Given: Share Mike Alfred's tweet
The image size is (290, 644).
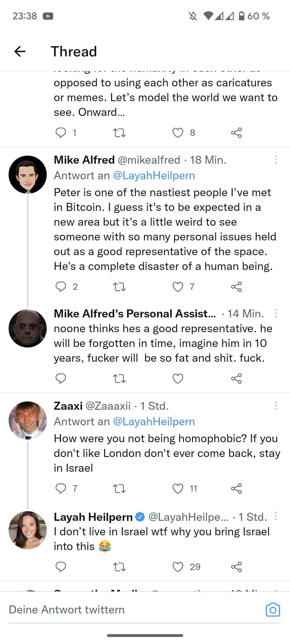Looking at the screenshot, I should 236,287.
